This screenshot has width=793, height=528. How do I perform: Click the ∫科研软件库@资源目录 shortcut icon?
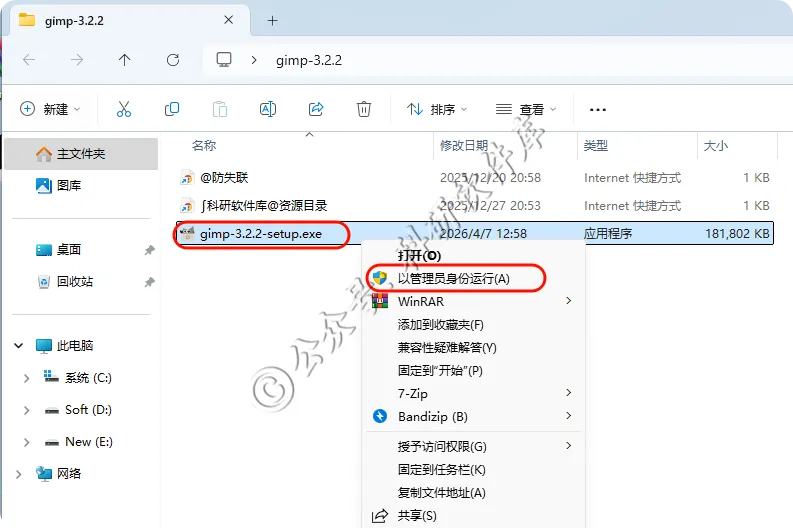[x=187, y=206]
